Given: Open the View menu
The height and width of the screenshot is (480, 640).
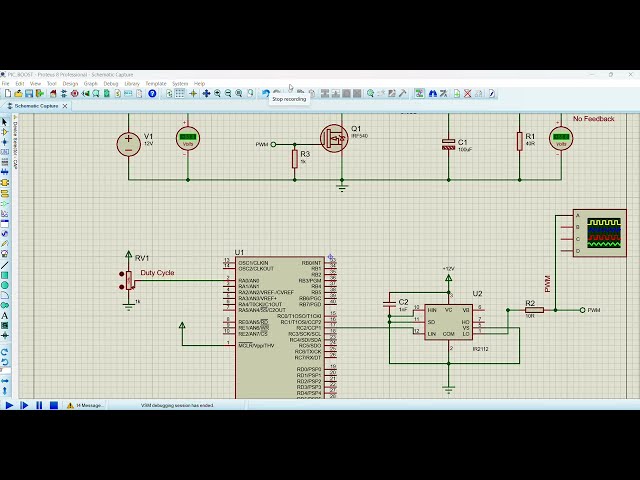Looking at the screenshot, I should tap(36, 84).
